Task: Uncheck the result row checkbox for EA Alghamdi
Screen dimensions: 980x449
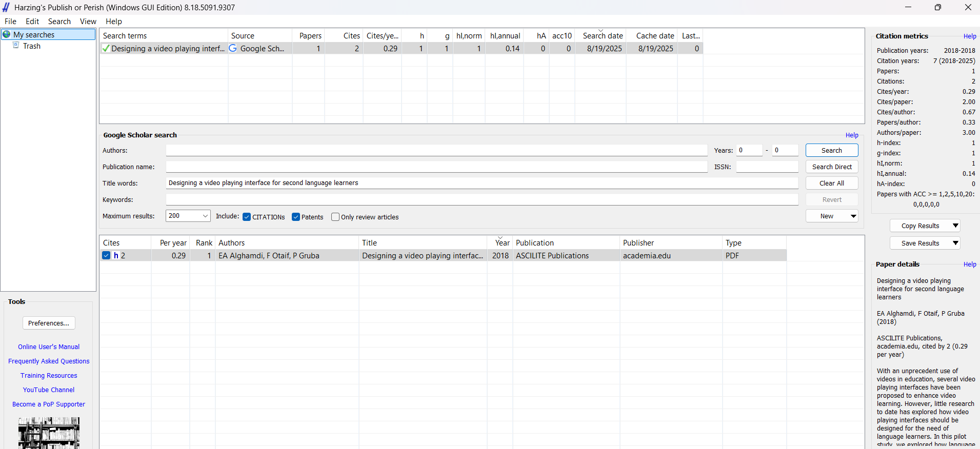Action: (x=106, y=255)
